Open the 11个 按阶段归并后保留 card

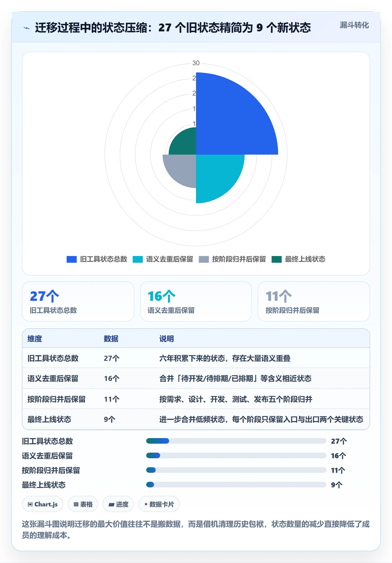coord(314,301)
